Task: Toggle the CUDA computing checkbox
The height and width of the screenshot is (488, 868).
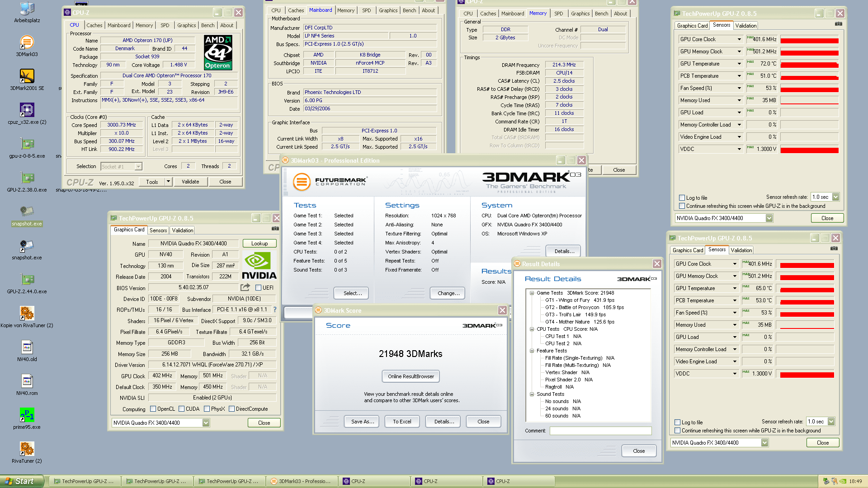Action: pos(181,409)
